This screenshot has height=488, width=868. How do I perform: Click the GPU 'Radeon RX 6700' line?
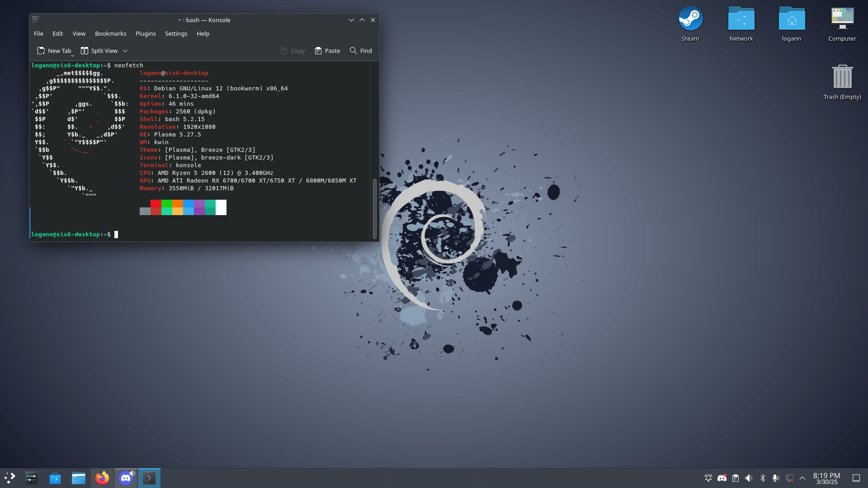pos(248,181)
